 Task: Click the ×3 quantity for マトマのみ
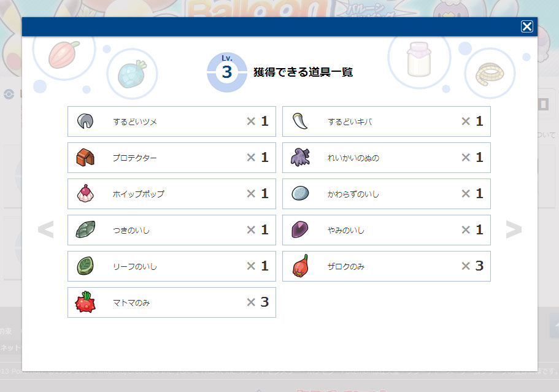[x=258, y=302]
